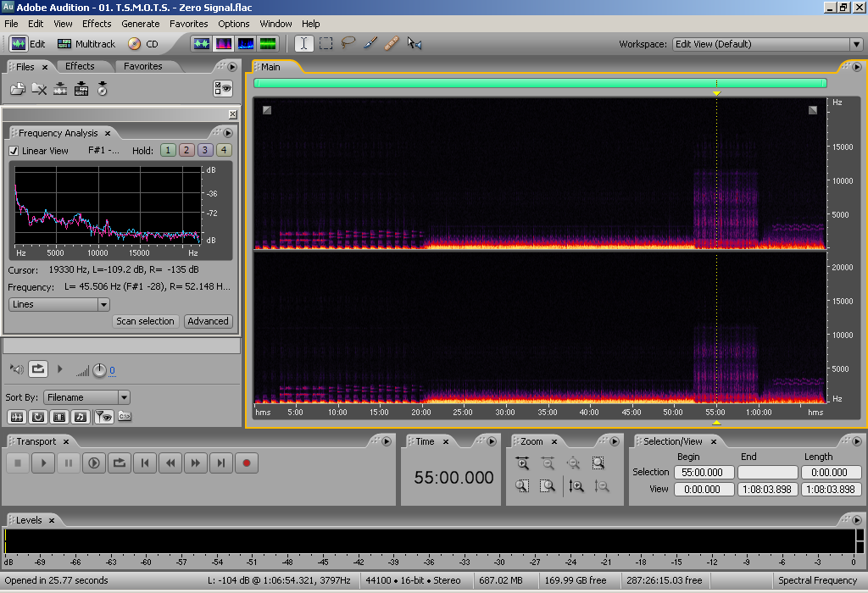Switch to the Favorites panel tab

click(x=142, y=66)
